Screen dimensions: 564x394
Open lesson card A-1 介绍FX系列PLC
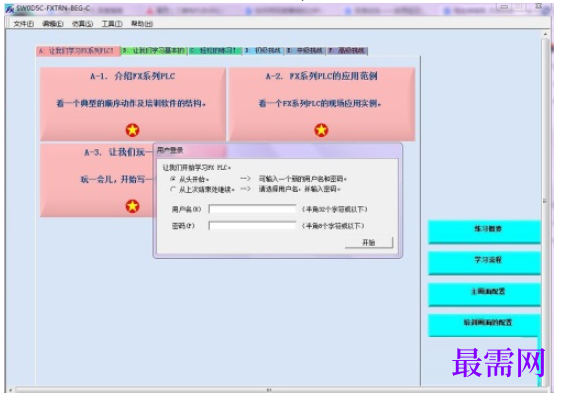(132, 104)
